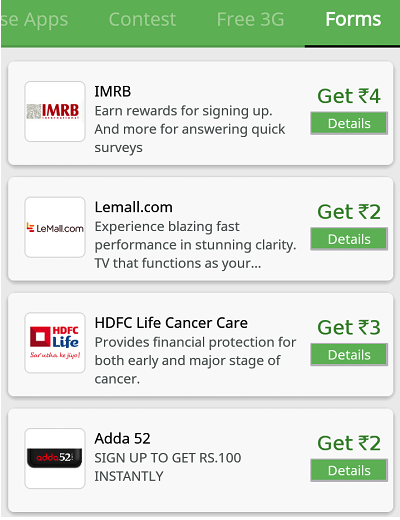View Details for HDFC Life Cancer Care
Image resolution: width=400 pixels, height=520 pixels.
[349, 355]
